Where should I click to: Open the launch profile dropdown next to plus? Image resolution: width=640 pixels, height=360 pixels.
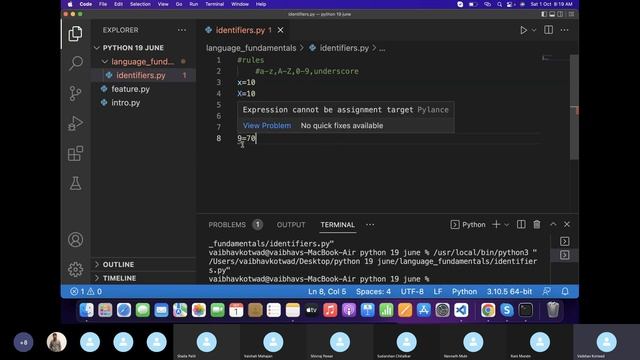tap(507, 224)
